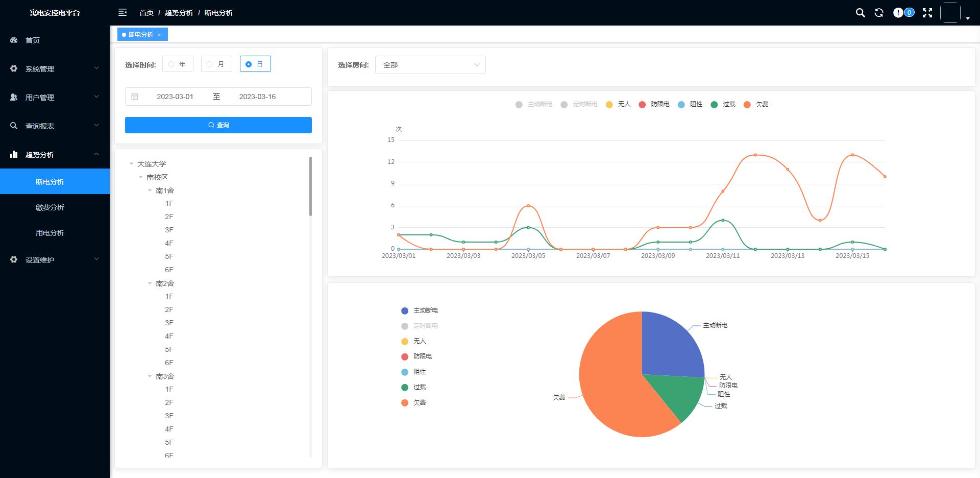
Task: Toggle the sidebar collapse hamburger icon
Action: point(122,12)
